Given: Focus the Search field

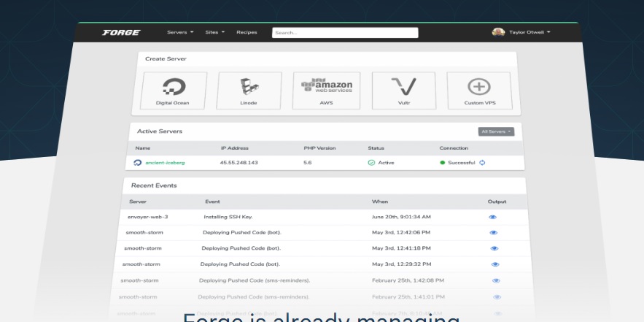Looking at the screenshot, I should pos(345,32).
